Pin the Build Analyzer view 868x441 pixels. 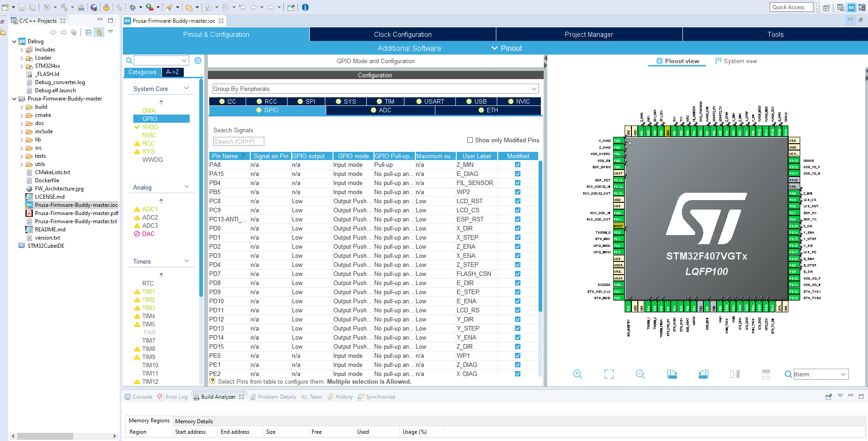(x=829, y=396)
